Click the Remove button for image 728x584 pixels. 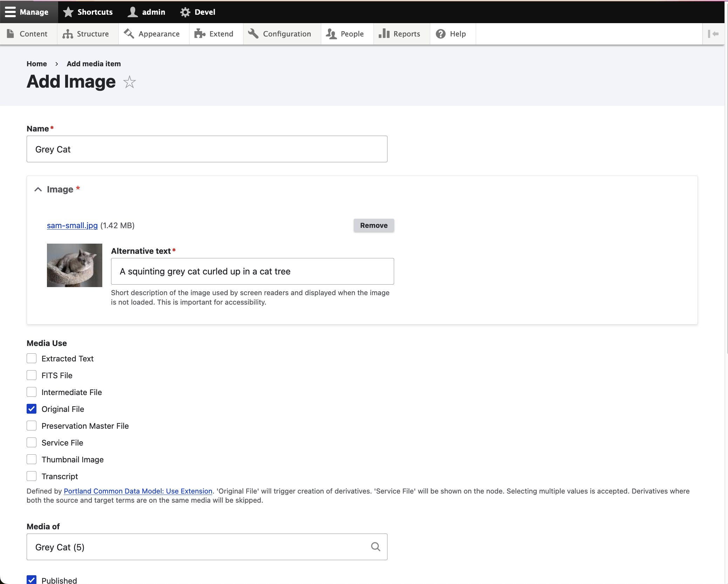(373, 225)
